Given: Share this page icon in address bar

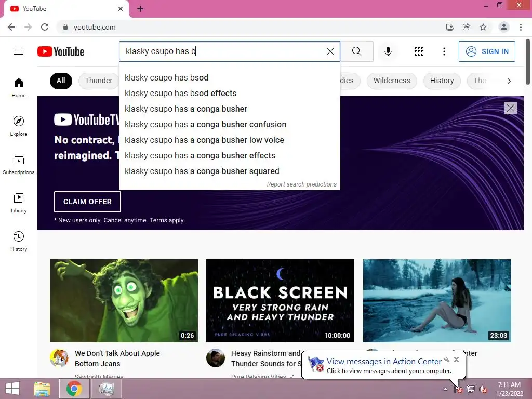Looking at the screenshot, I should click(466, 27).
